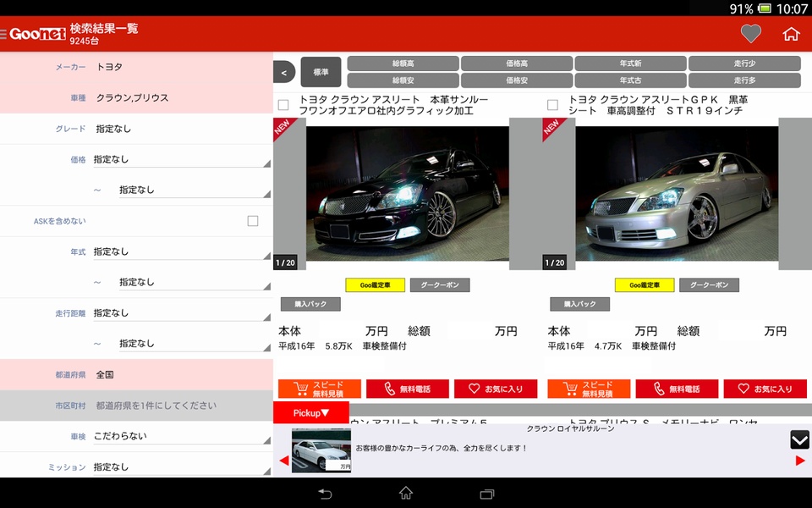Go home using the house icon in header
The image size is (812, 508).
pyautogui.click(x=790, y=34)
